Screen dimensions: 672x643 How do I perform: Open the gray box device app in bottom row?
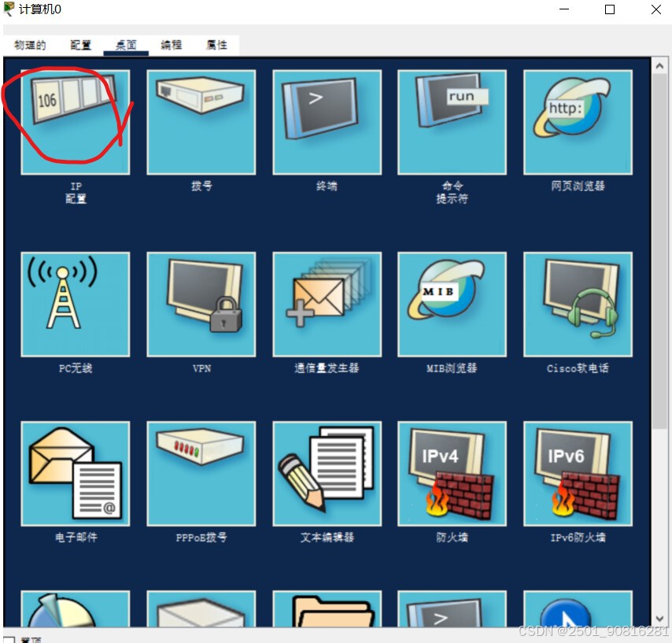[x=201, y=608]
